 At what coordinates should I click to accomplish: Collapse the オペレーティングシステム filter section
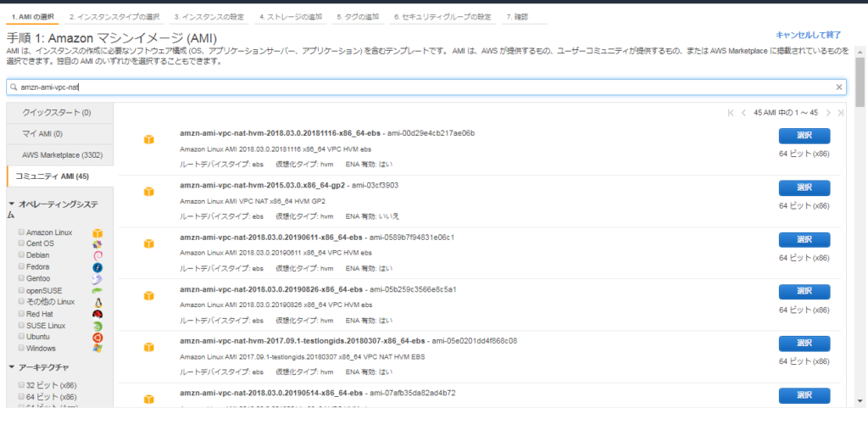click(12, 204)
